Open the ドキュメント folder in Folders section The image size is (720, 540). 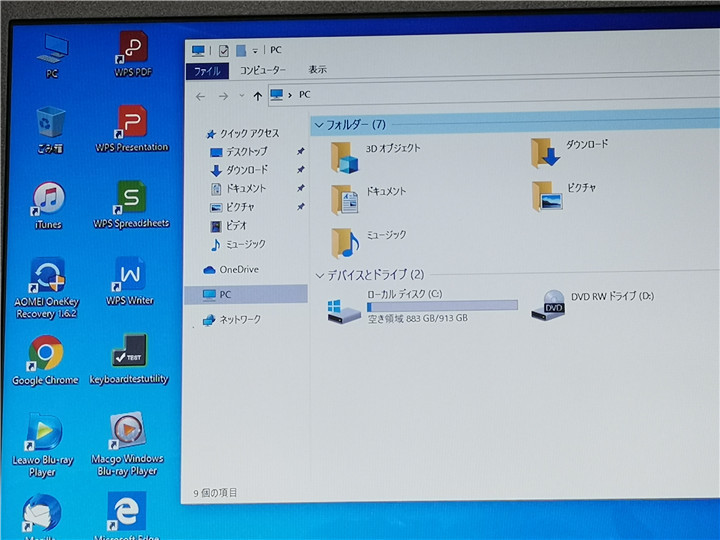click(x=368, y=199)
